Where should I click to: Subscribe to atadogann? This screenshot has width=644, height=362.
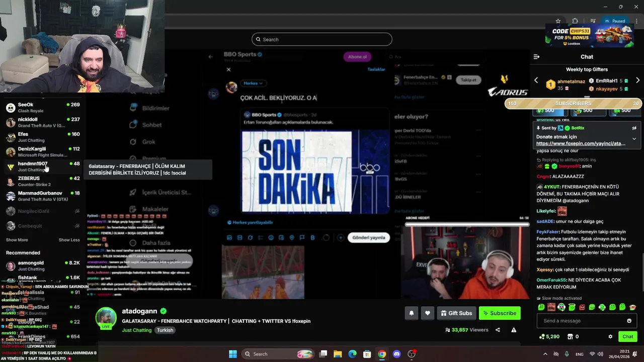point(500,313)
